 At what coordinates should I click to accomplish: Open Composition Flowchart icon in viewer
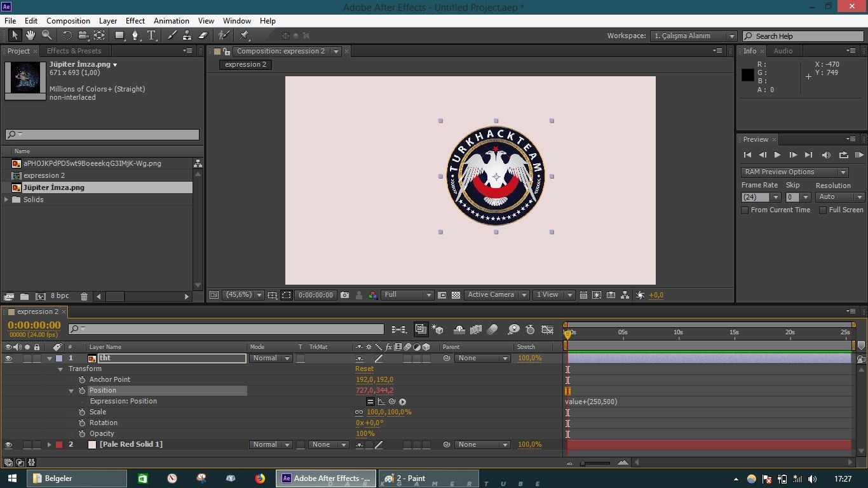625,295
